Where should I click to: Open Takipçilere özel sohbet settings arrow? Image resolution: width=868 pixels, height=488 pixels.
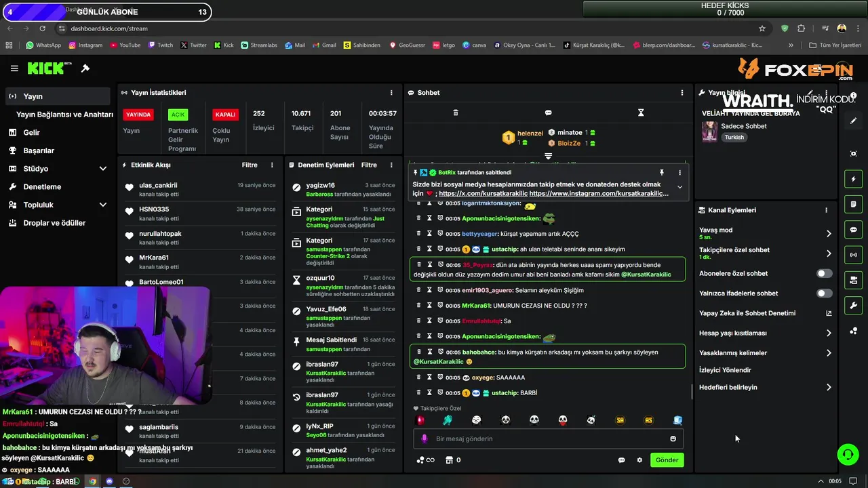click(x=829, y=253)
